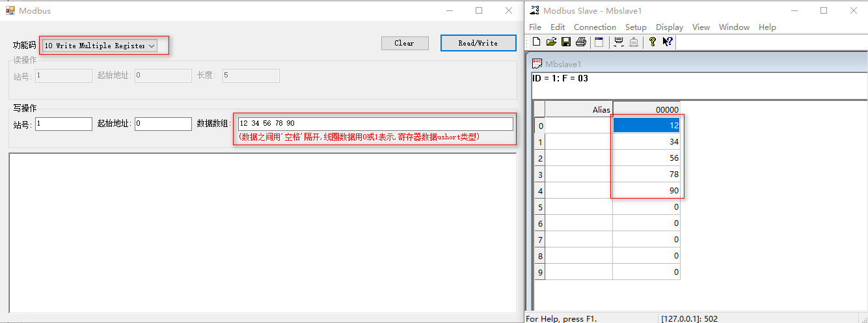Click the Read/Write button
The height and width of the screenshot is (323, 868).
coord(478,43)
